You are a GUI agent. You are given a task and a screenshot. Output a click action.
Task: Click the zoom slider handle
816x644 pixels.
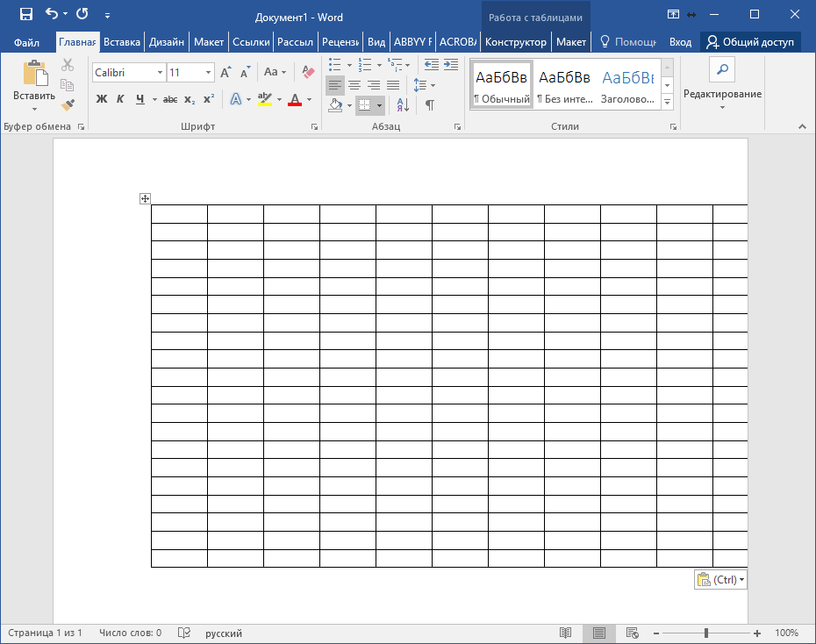[706, 633]
